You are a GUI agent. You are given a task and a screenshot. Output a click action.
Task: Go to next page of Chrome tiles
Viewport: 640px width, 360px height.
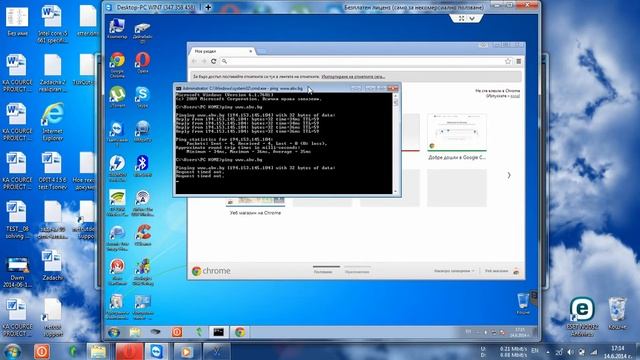[x=509, y=175]
